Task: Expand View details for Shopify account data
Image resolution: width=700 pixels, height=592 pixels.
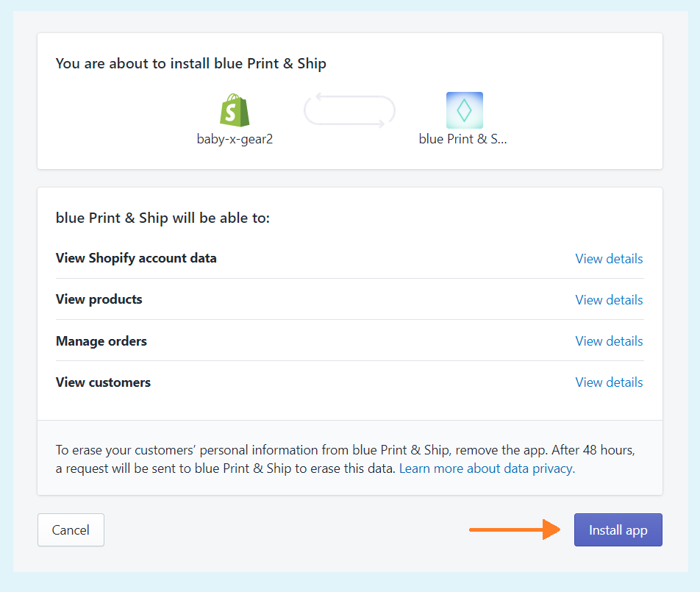Action: point(609,259)
